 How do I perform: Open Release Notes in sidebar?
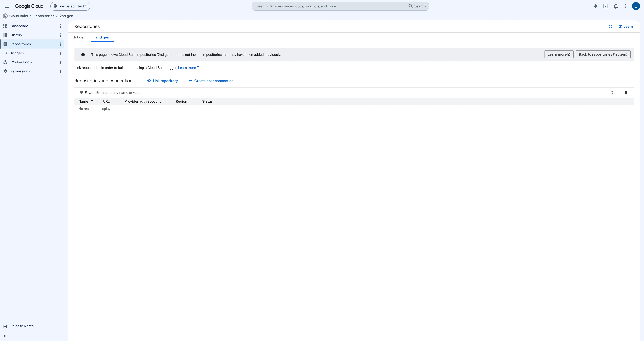22,326
